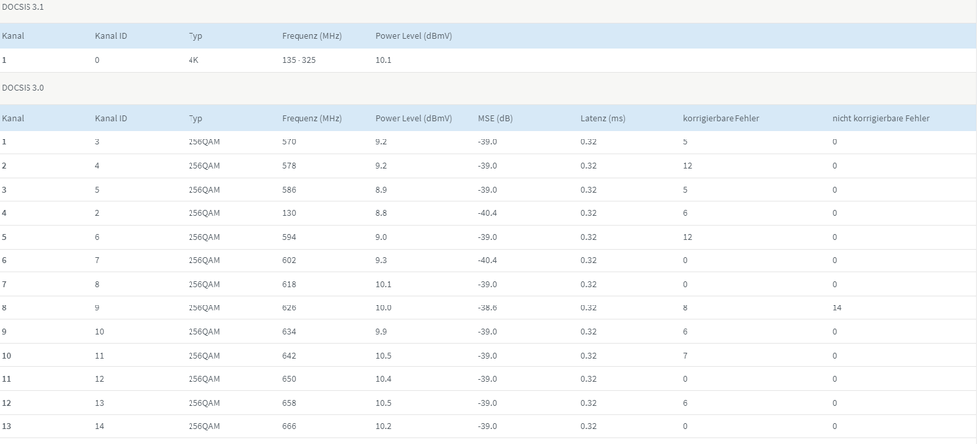Click the 642 MHz frequency cell

coord(289,356)
